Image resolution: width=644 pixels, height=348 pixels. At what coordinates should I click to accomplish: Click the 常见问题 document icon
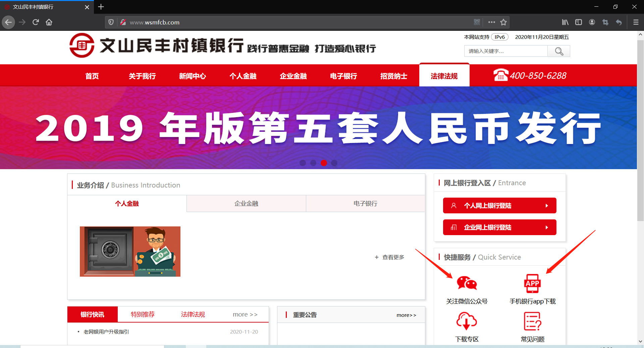(532, 321)
